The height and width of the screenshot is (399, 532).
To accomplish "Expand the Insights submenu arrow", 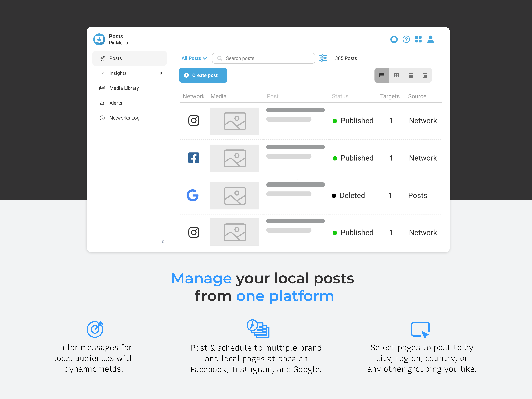I will click(161, 73).
